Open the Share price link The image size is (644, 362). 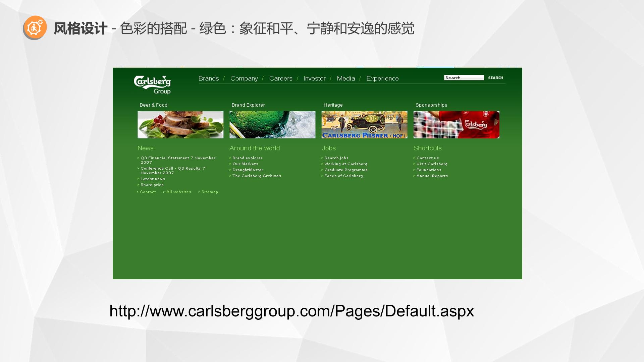click(152, 185)
